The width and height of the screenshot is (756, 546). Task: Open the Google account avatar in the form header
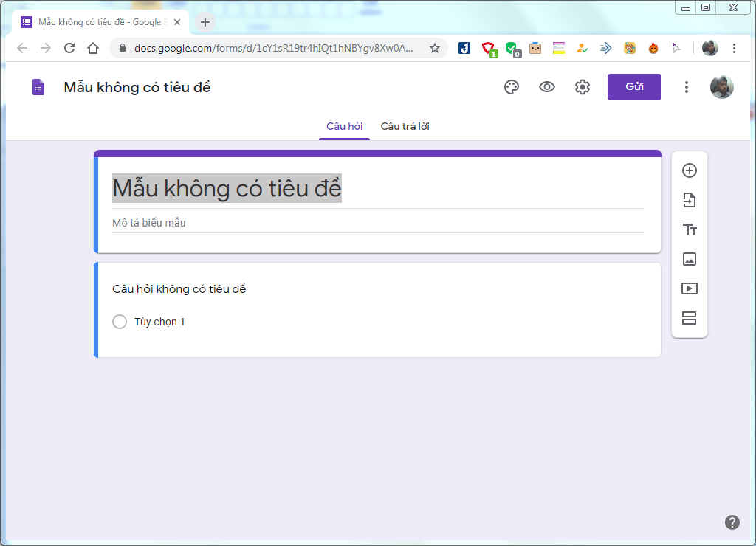point(721,87)
